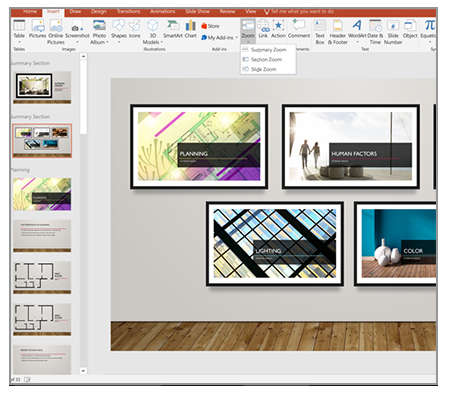This screenshot has height=399, width=449.
Task: Select Section Zoom from the menu
Action: [x=262, y=59]
